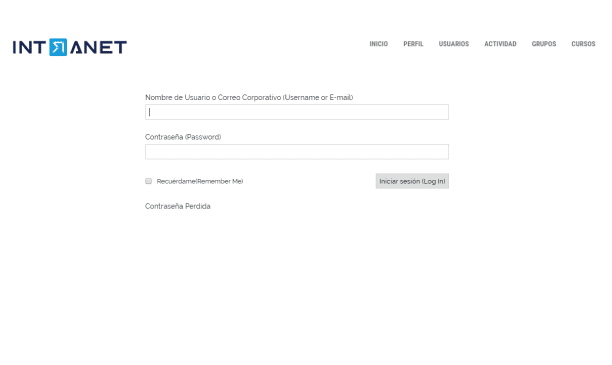Open the GRUPOS navigation item
The image size is (612, 365).
[x=544, y=44]
